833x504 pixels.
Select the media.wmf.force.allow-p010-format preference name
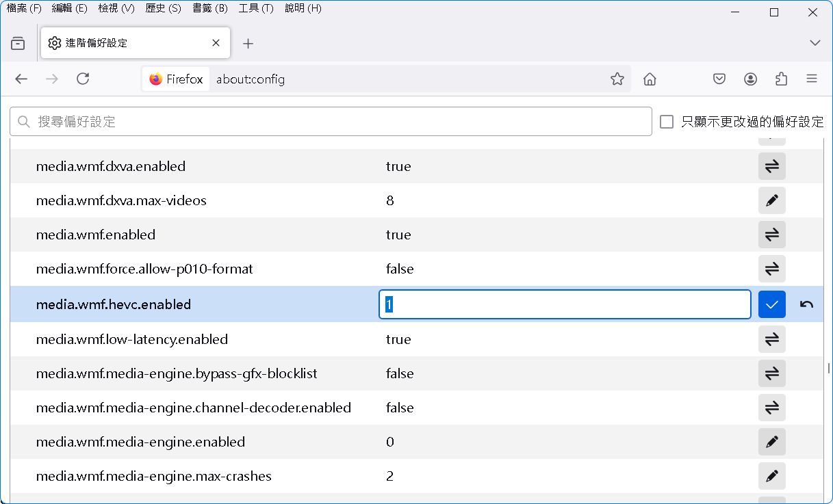144,269
